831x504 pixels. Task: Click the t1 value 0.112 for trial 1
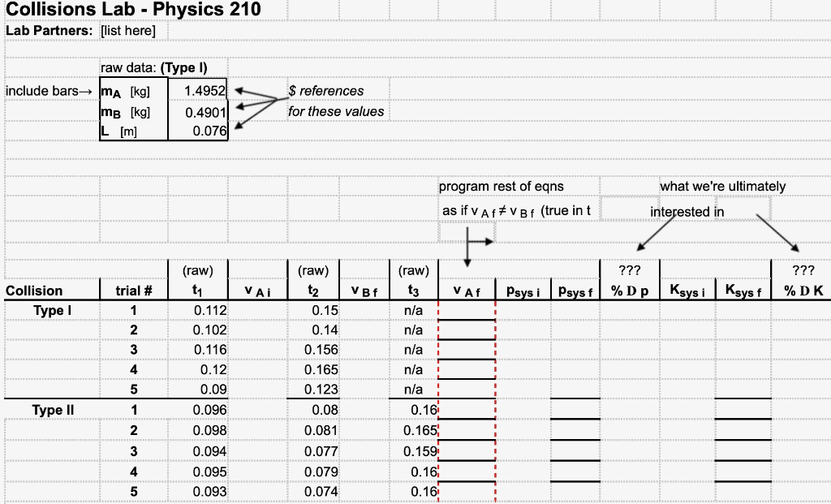[202, 309]
